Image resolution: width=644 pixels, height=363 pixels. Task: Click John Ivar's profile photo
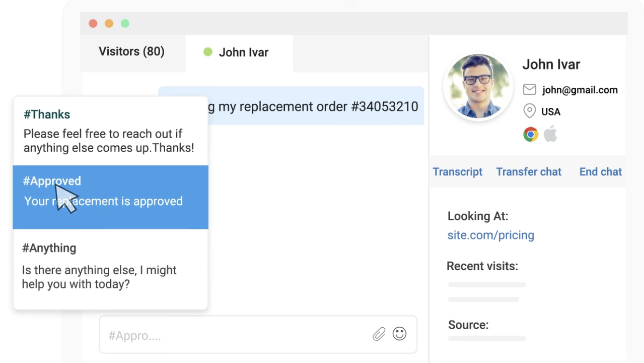pyautogui.click(x=477, y=86)
